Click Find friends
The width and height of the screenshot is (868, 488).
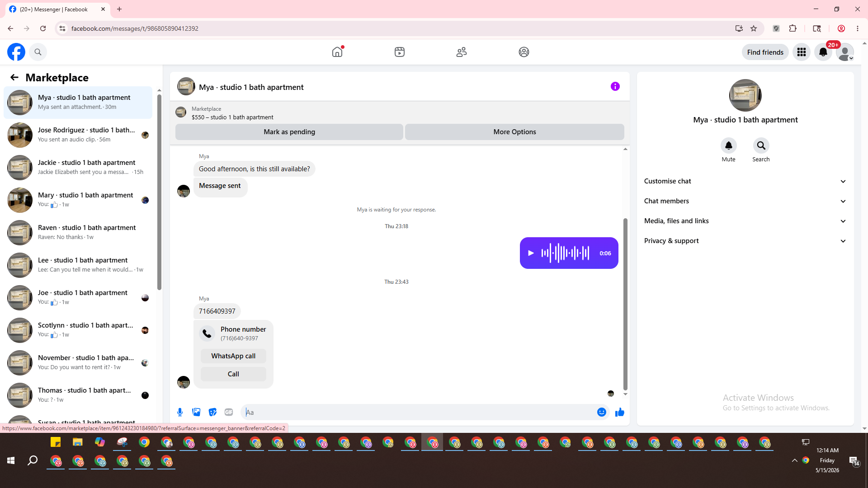click(765, 52)
